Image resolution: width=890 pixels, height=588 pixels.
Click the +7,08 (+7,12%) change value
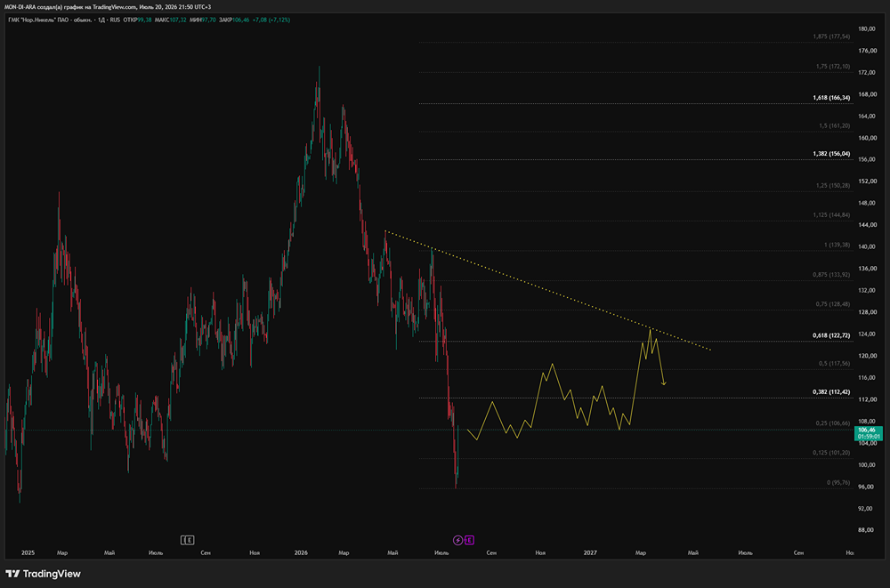(271, 20)
